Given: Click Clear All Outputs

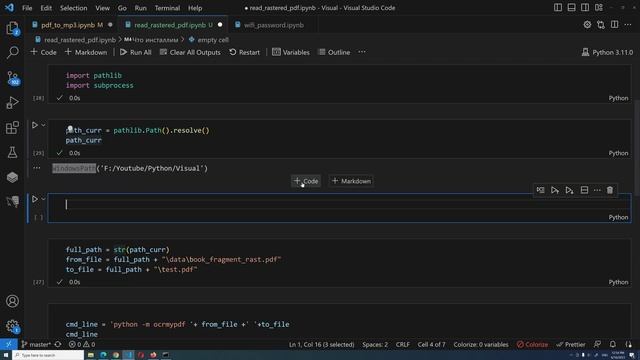Looking at the screenshot, I should pyautogui.click(x=190, y=52).
